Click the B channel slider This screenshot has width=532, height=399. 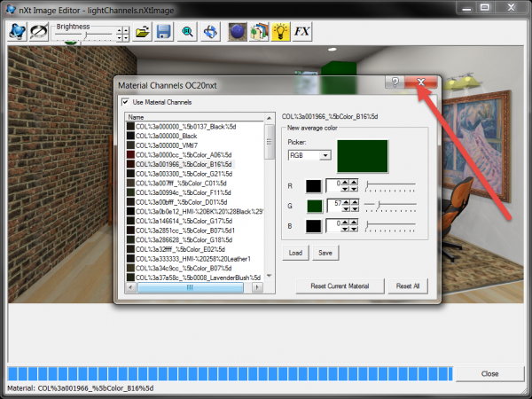[x=390, y=225]
